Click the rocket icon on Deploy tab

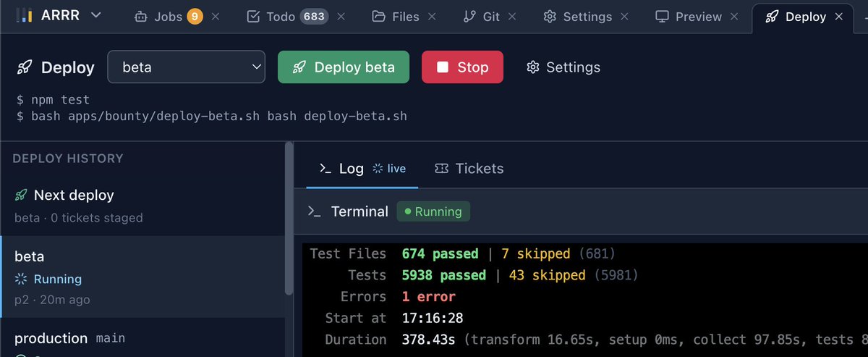(771, 16)
